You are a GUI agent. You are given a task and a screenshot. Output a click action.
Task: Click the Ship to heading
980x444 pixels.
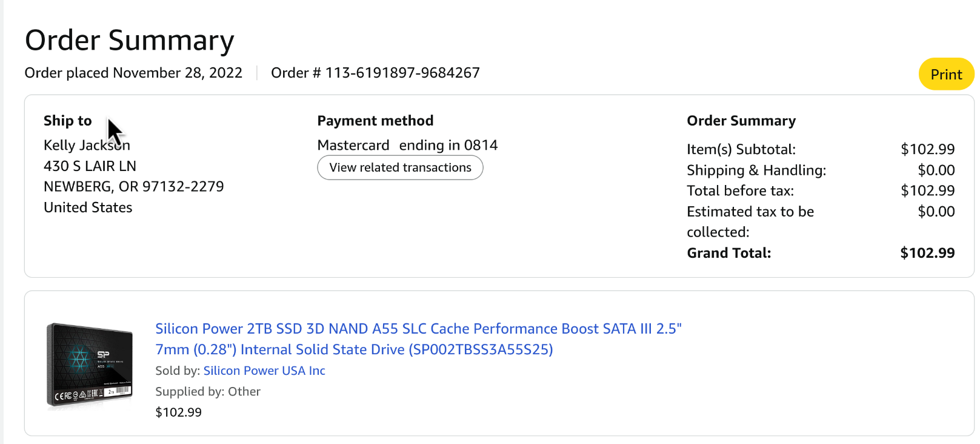[67, 121]
